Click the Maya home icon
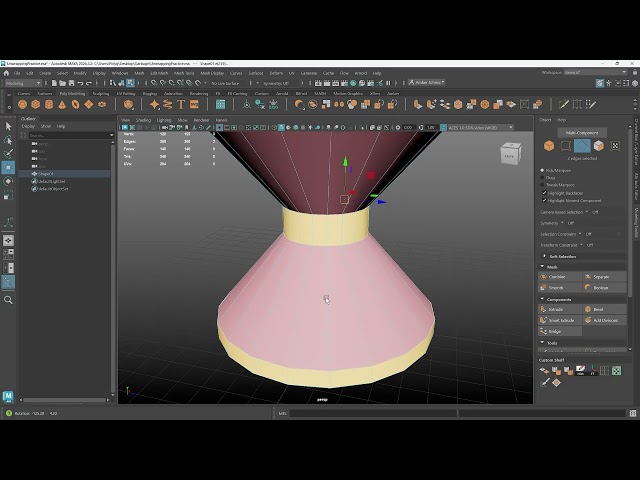Viewport: 640px width, 480px height. coord(6,73)
